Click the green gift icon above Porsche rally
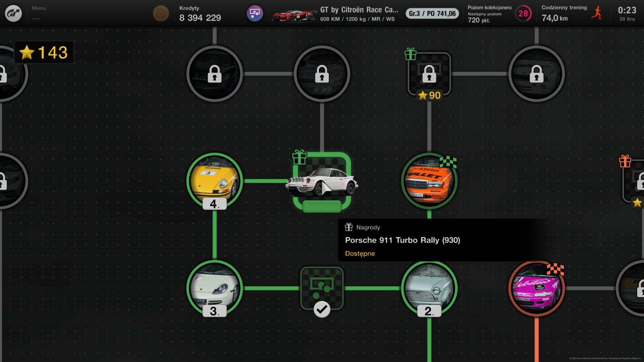 click(299, 157)
